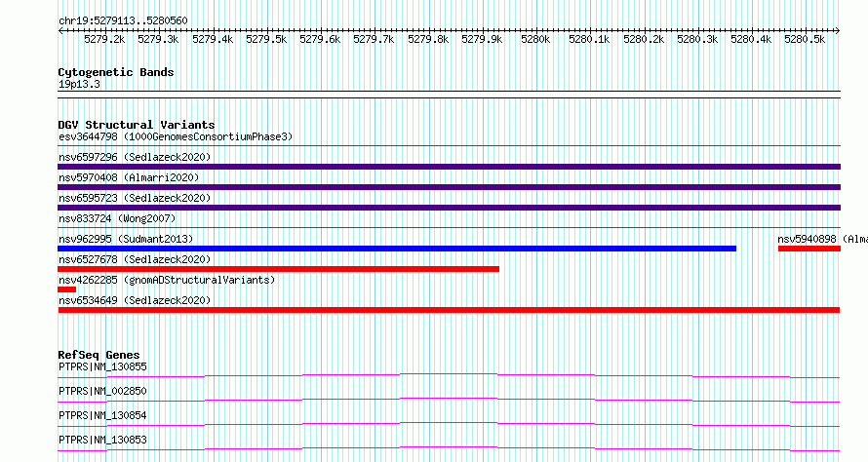Click the nsv4262285 (gnomADStructuralVariants) label
868x462 pixels.
point(167,280)
